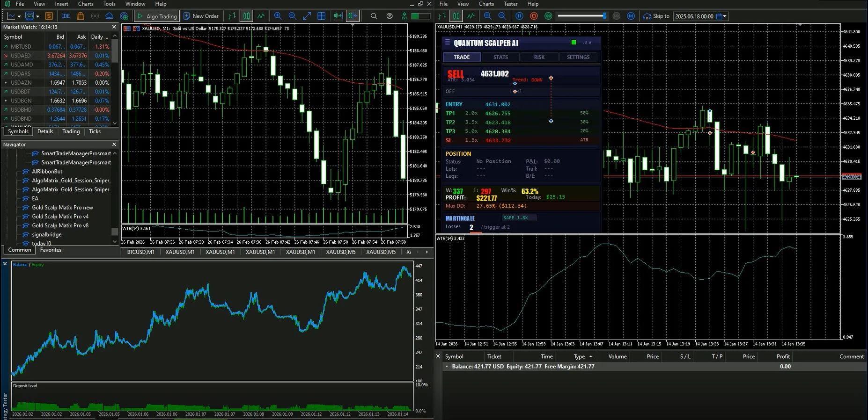
Task: Open the Insert menu
Action: tap(61, 4)
